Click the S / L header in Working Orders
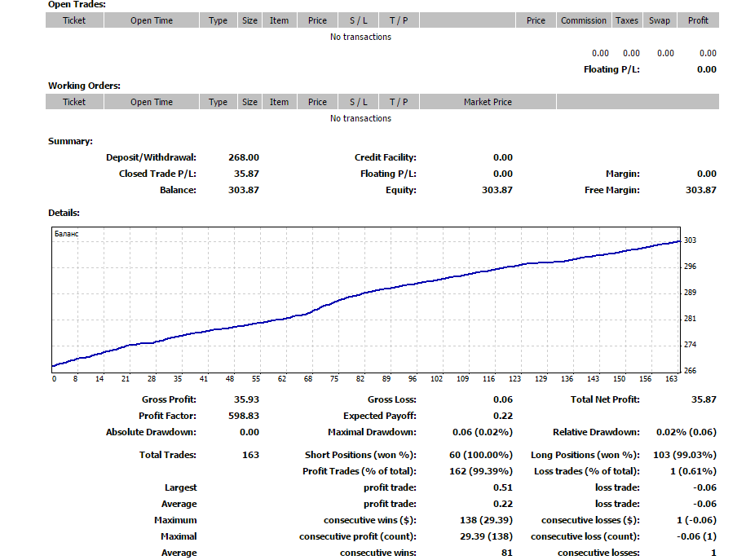Screen dimensions: 746x560 358,102
